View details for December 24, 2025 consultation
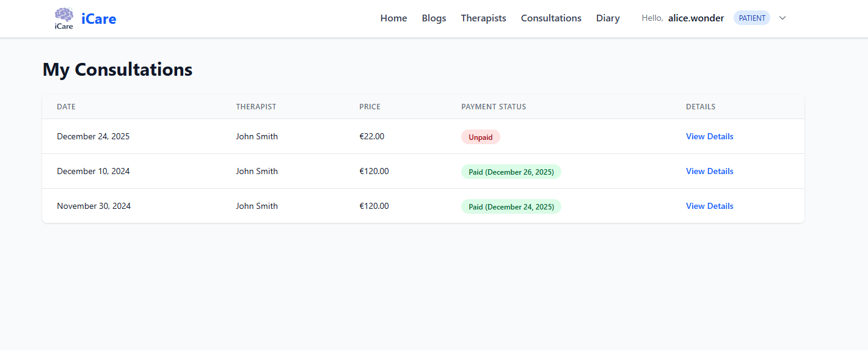 (709, 136)
